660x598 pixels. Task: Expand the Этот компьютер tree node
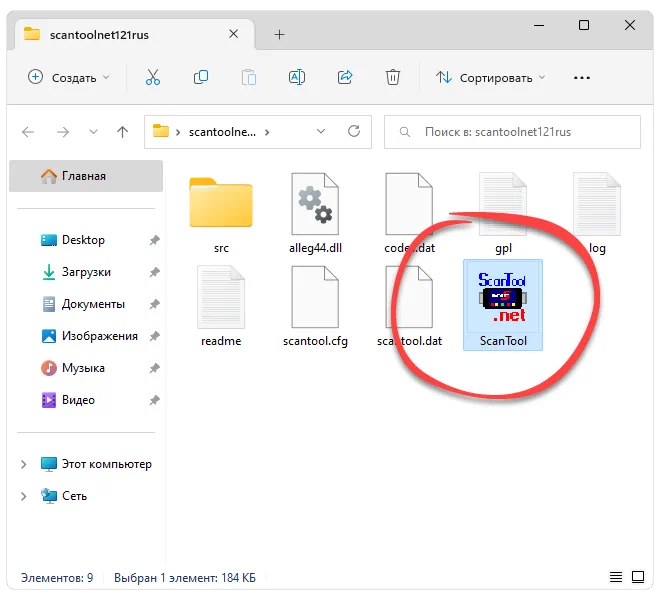pyautogui.click(x=24, y=464)
